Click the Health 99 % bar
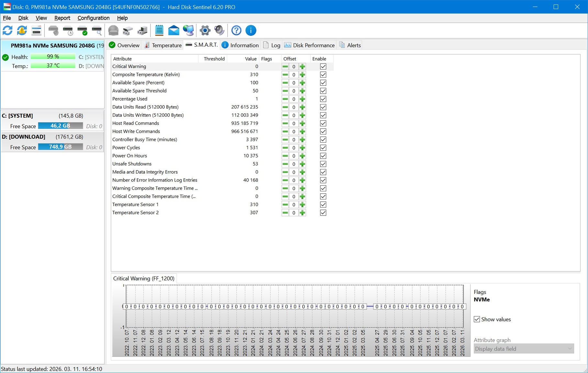Screen dimensions: 588x373 click(53, 57)
